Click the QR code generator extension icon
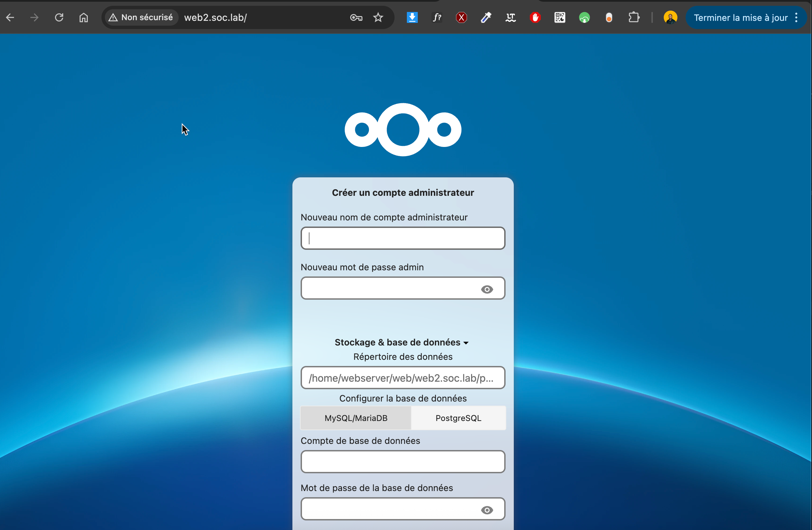The image size is (812, 530). pos(560,17)
